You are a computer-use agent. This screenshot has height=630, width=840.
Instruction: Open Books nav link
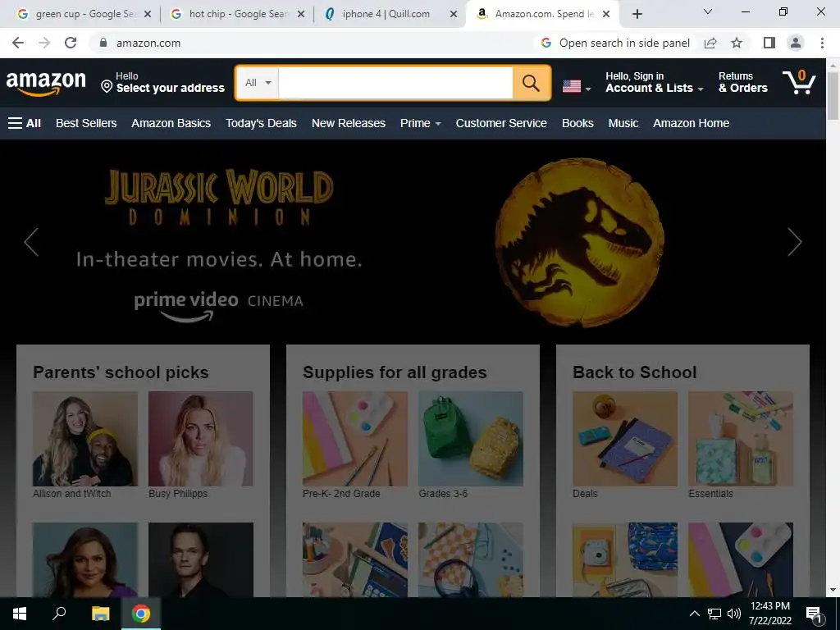[577, 123]
